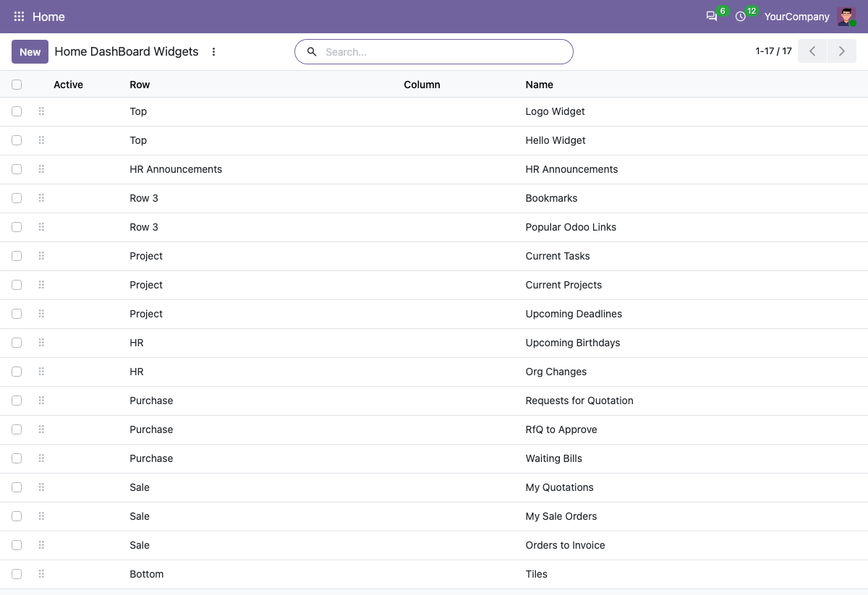Click the user avatar picture
868x595 pixels.
pyautogui.click(x=846, y=17)
